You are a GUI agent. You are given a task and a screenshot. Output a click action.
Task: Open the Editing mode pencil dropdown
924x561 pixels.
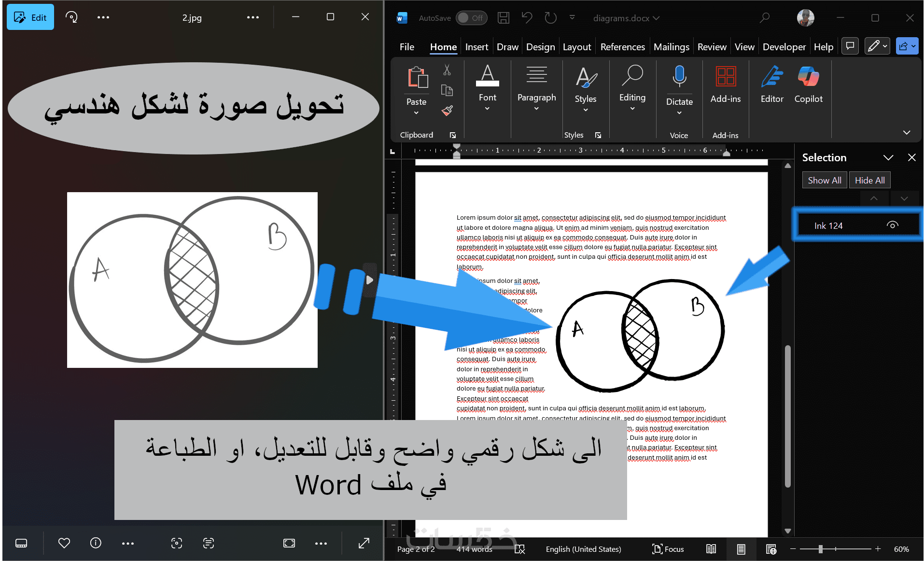[877, 46]
